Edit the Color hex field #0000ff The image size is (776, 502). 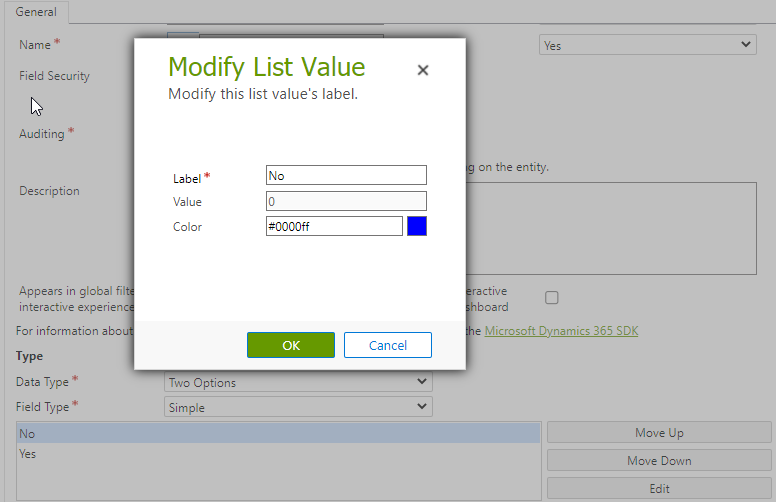click(334, 226)
